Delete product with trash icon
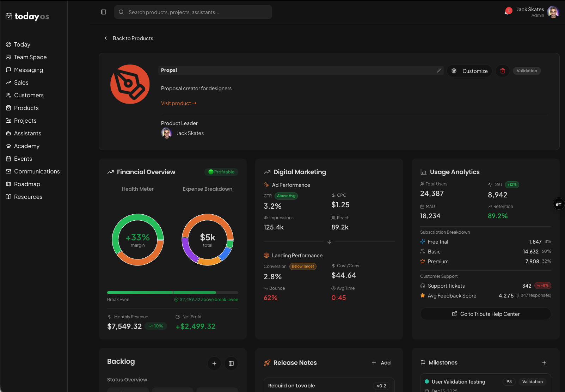The height and width of the screenshot is (392, 565). pos(503,71)
